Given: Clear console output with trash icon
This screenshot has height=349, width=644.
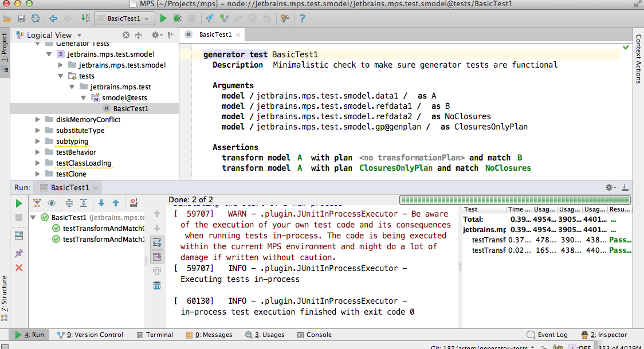Looking at the screenshot, I should pyautogui.click(x=157, y=285).
